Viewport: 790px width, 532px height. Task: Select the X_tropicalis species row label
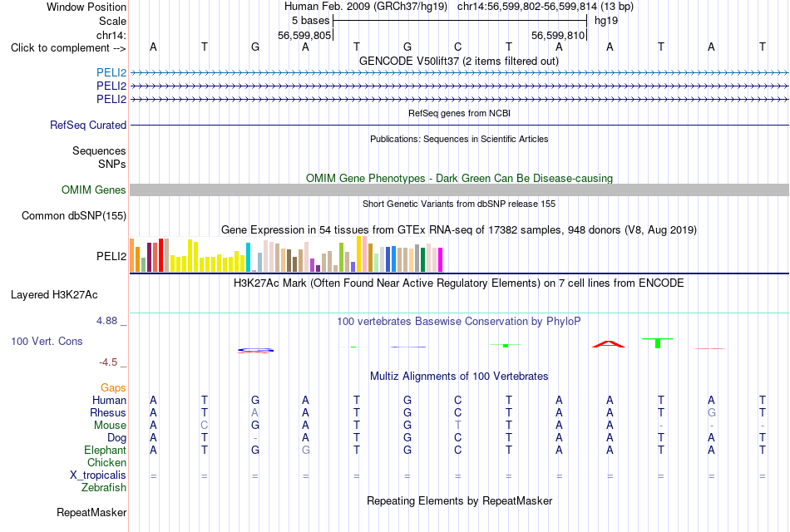98,475
